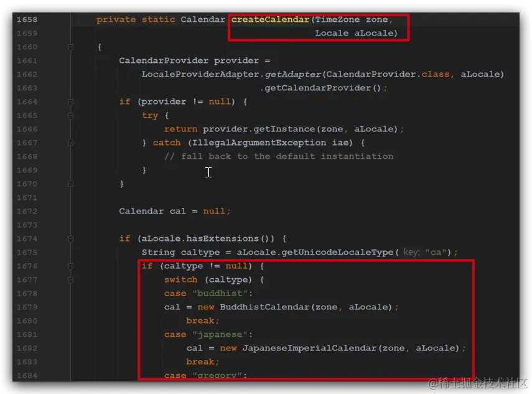The width and height of the screenshot is (532, 394).
Task: Click the getCalendarProvider() call
Action: [323, 88]
